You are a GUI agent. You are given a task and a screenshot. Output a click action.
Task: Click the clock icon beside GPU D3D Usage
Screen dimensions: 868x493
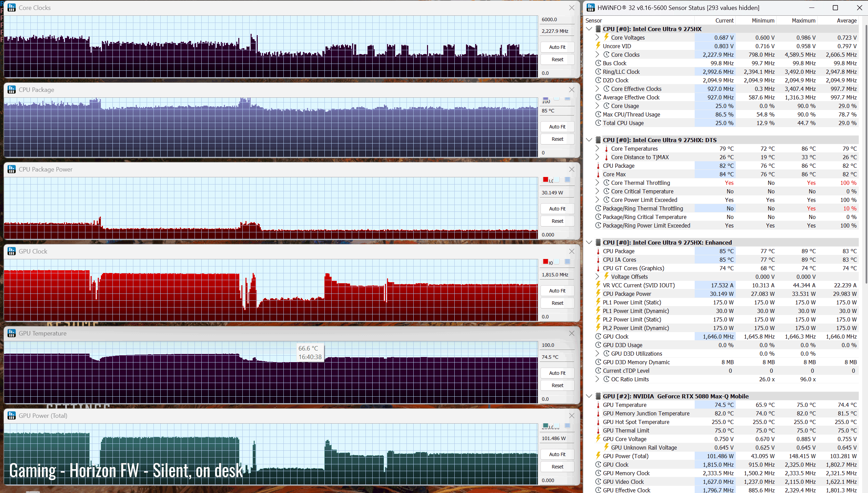[598, 345]
